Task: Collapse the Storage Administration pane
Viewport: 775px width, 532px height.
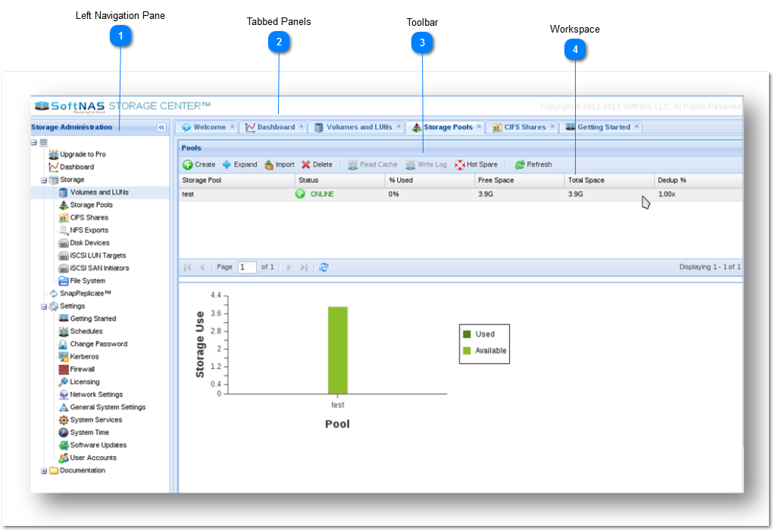Action: coord(161,127)
